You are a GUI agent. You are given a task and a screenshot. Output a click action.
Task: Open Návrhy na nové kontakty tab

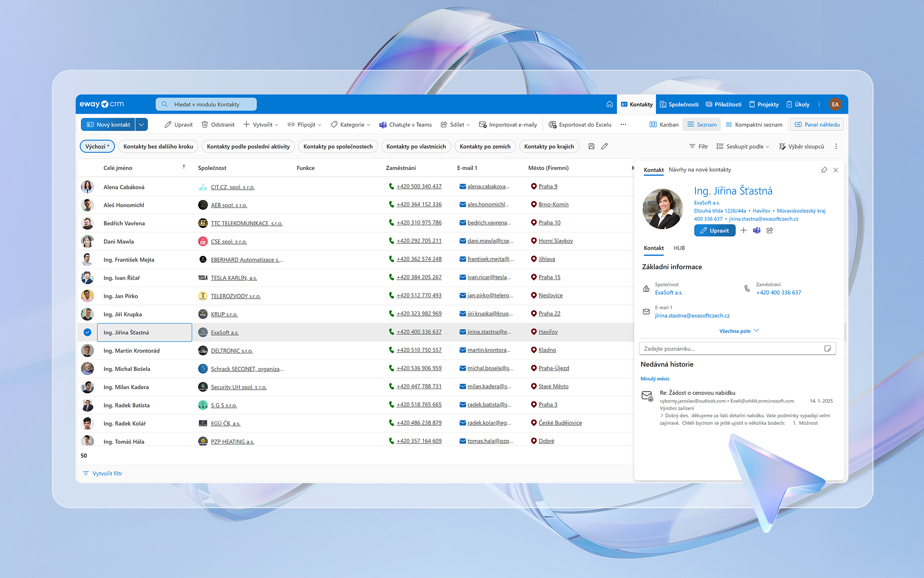tap(700, 170)
